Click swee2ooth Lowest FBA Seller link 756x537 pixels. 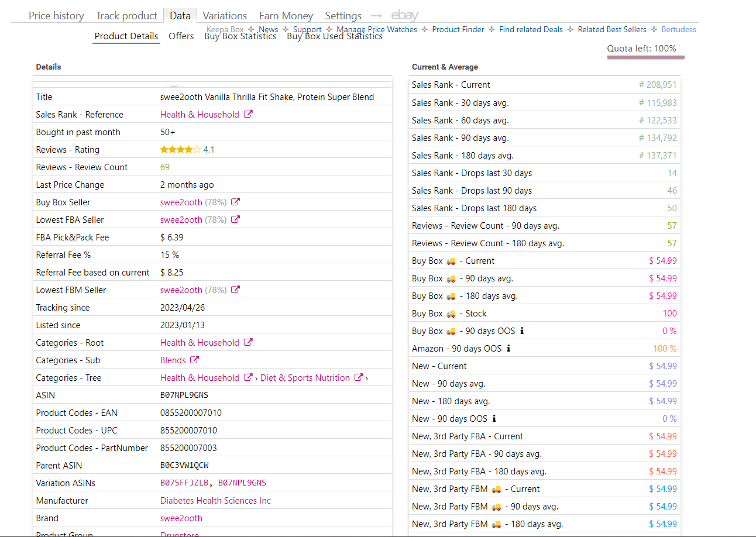coord(181,220)
